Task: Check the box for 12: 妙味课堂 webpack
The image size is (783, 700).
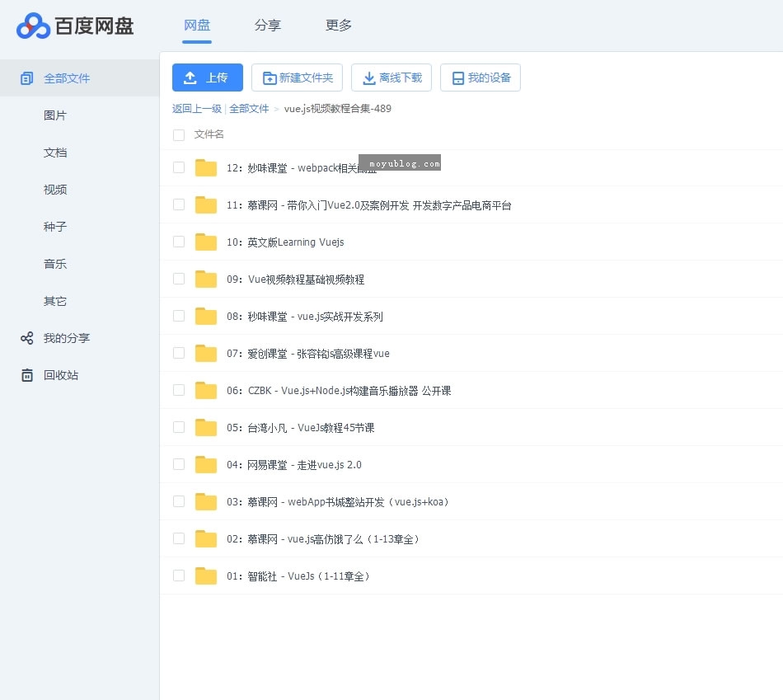Action: (x=179, y=167)
